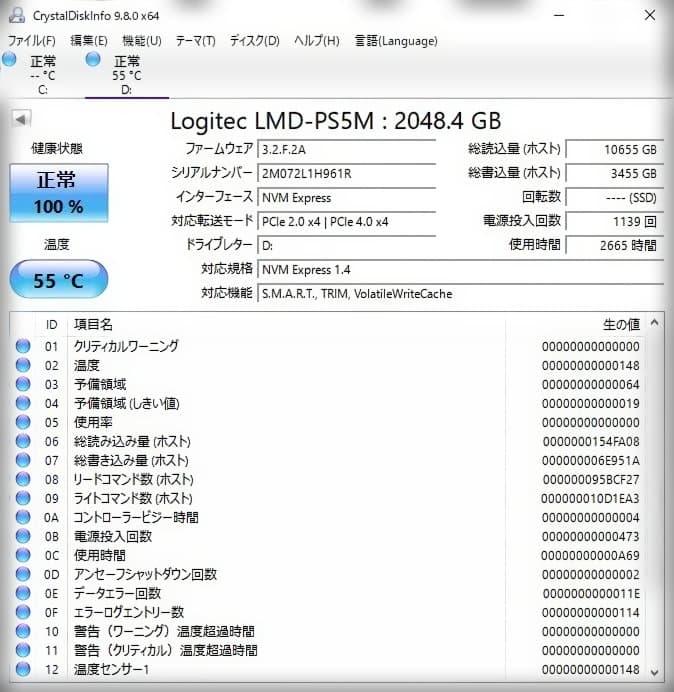Select the raw value 000000154FA08
This screenshot has width=674, height=692.
[591, 441]
